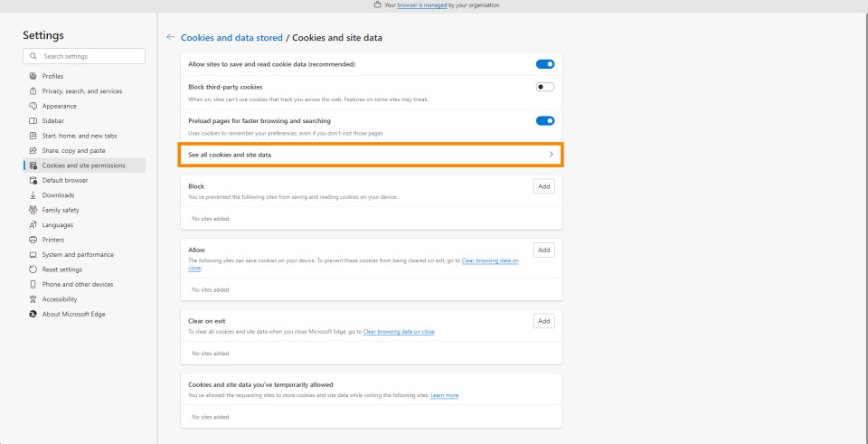Click the About Microsoft Edge logo icon

33,314
